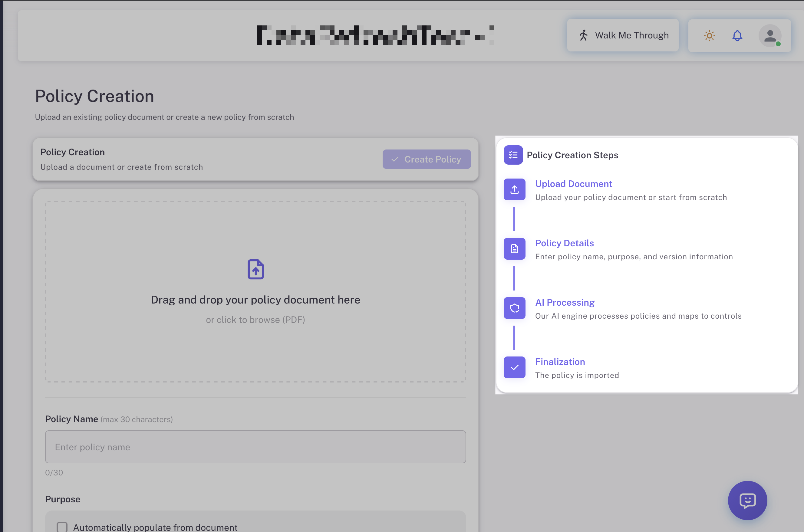The width and height of the screenshot is (804, 532).
Task: Select the Policy Details step title
Action: click(564, 243)
